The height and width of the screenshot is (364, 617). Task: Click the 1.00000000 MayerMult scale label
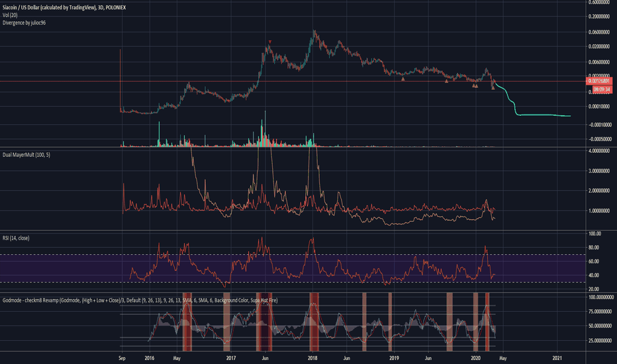point(599,211)
